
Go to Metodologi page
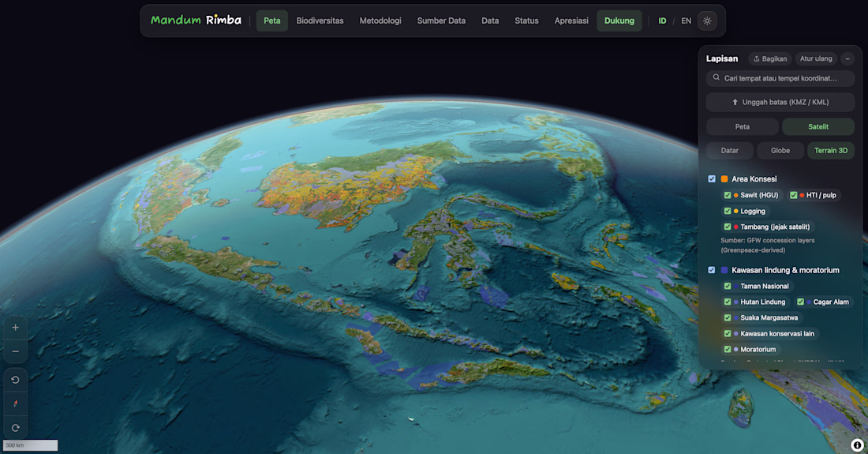pyautogui.click(x=380, y=21)
